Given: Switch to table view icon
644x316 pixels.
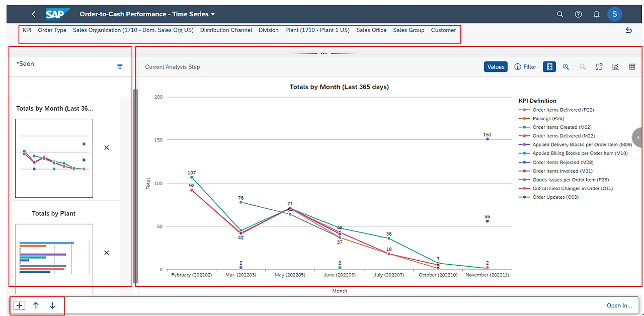Looking at the screenshot, I should (x=632, y=66).
